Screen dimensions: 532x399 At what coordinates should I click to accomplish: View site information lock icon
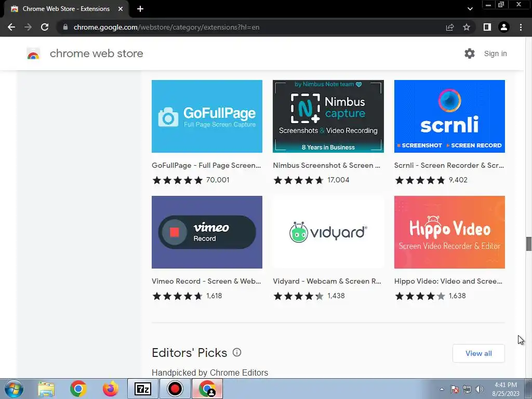(65, 27)
